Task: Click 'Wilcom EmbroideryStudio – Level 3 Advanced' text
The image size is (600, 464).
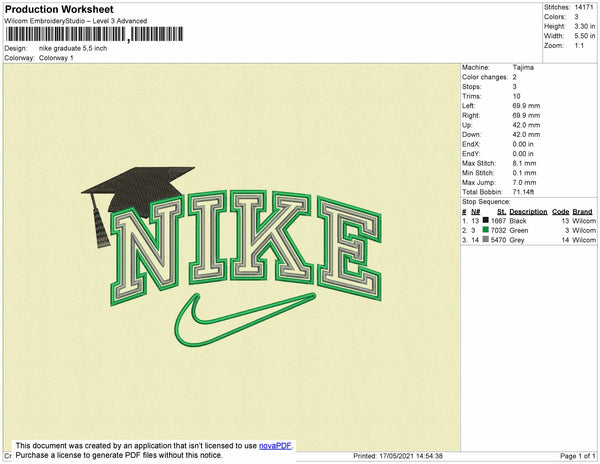Action: (76, 21)
